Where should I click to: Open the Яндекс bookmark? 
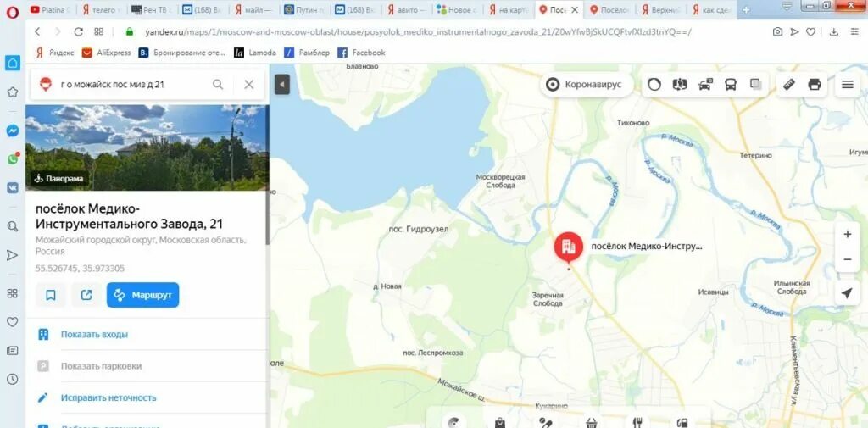55,53
